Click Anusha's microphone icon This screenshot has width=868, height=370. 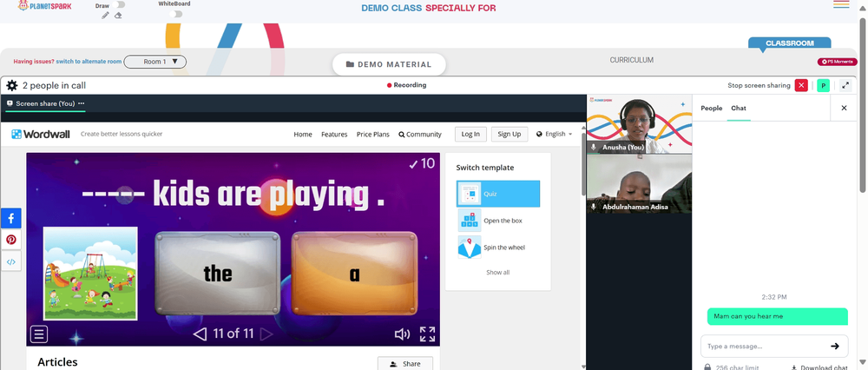594,148
